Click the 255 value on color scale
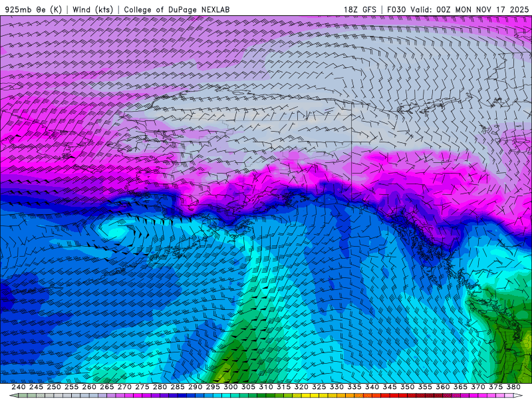 pyautogui.click(x=71, y=387)
